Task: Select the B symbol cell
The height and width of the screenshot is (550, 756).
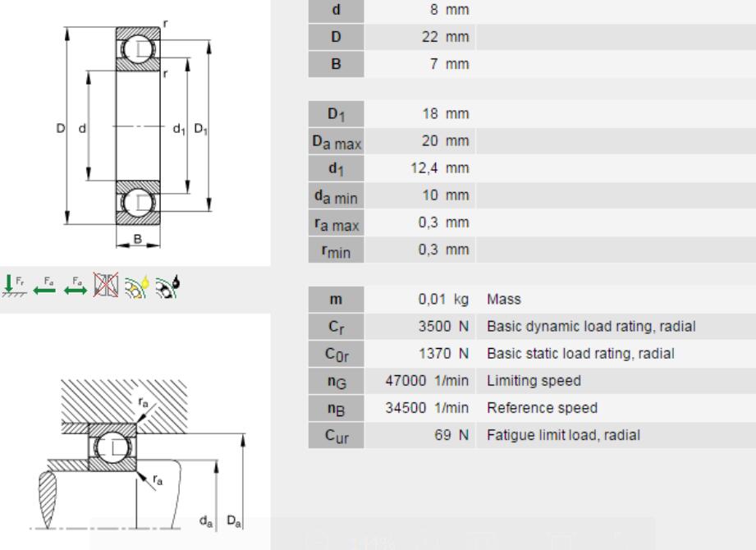Action: click(336, 64)
